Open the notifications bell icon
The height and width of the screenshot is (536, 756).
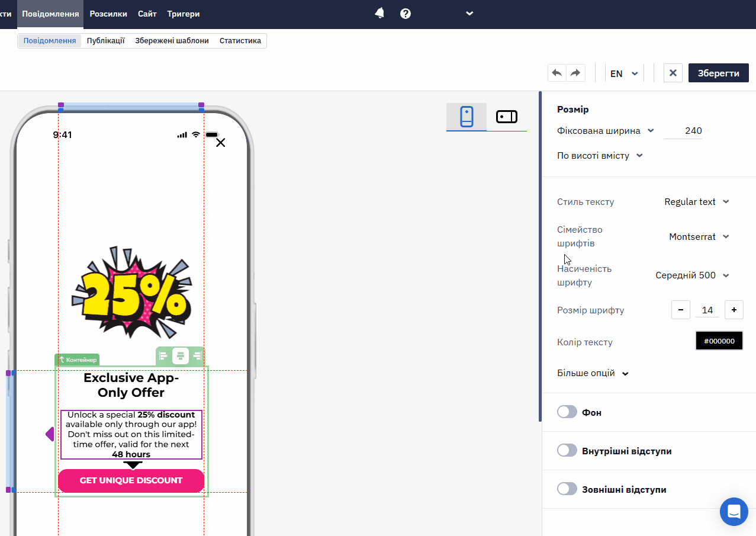tap(379, 13)
